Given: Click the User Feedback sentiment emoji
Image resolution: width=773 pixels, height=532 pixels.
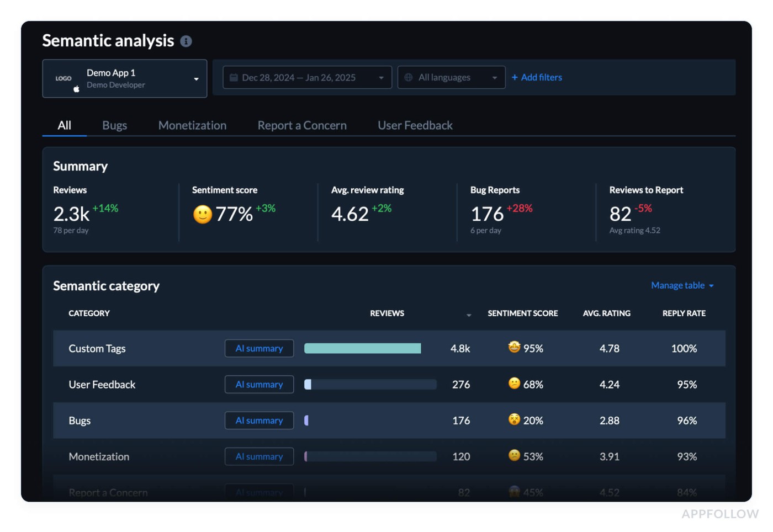Looking at the screenshot, I should pyautogui.click(x=514, y=384).
